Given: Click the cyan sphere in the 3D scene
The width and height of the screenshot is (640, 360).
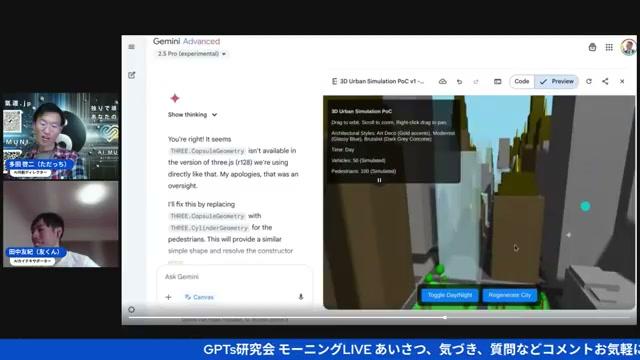Looking at the screenshot, I should (x=585, y=207).
